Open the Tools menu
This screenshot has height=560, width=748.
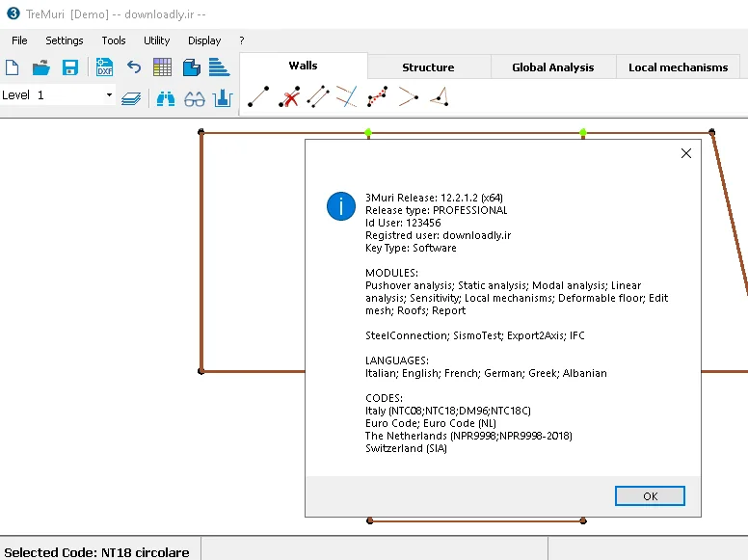click(x=114, y=40)
